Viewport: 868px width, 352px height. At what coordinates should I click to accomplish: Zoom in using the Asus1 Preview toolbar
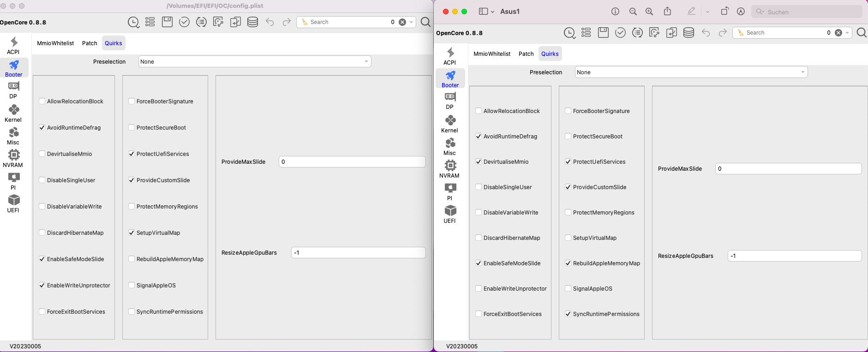pos(649,12)
